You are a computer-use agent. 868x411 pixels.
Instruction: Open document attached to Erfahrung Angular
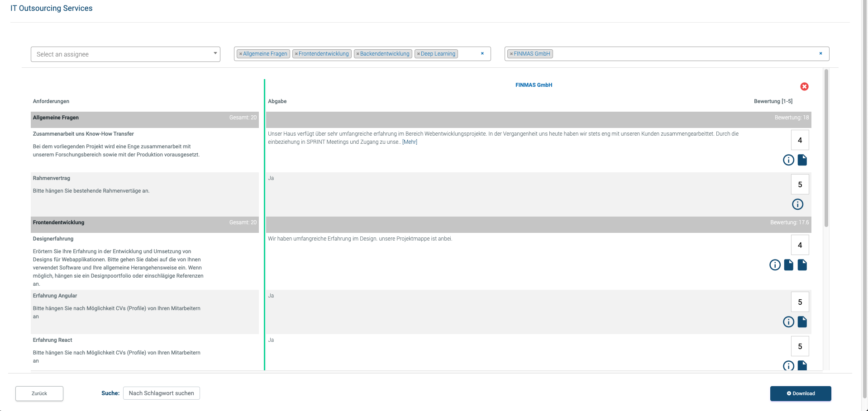(x=802, y=321)
